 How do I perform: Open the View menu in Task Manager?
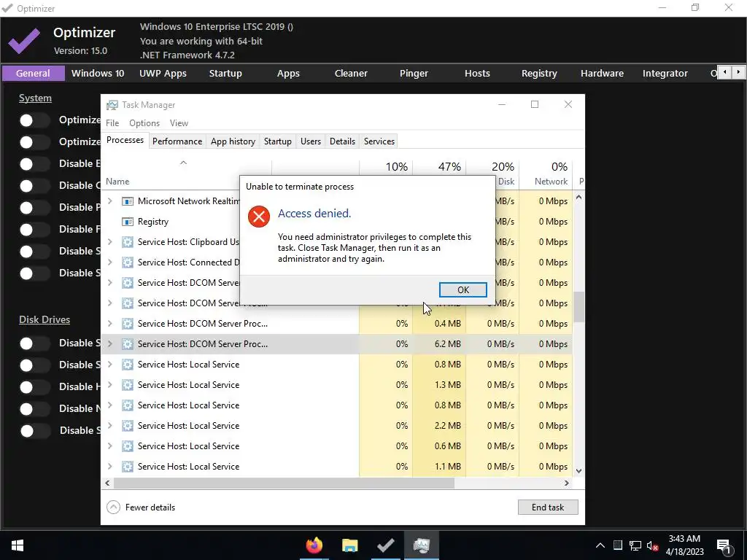pos(179,122)
